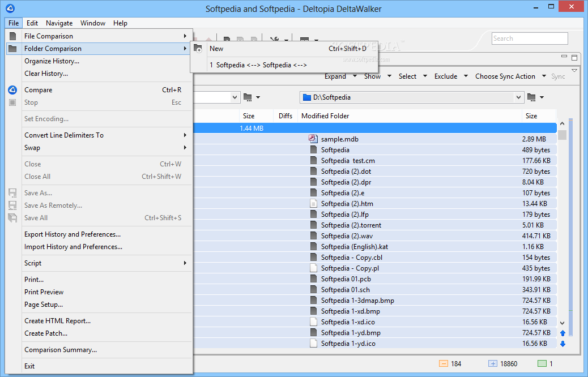Click inside the Search field

(x=530, y=38)
